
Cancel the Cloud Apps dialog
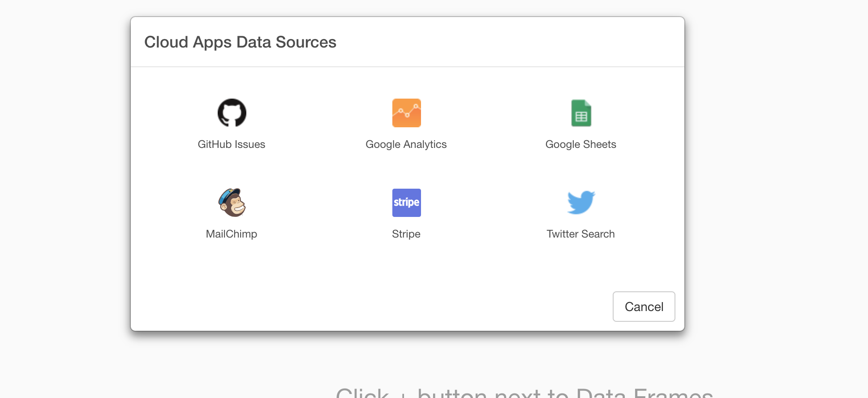[x=644, y=307]
